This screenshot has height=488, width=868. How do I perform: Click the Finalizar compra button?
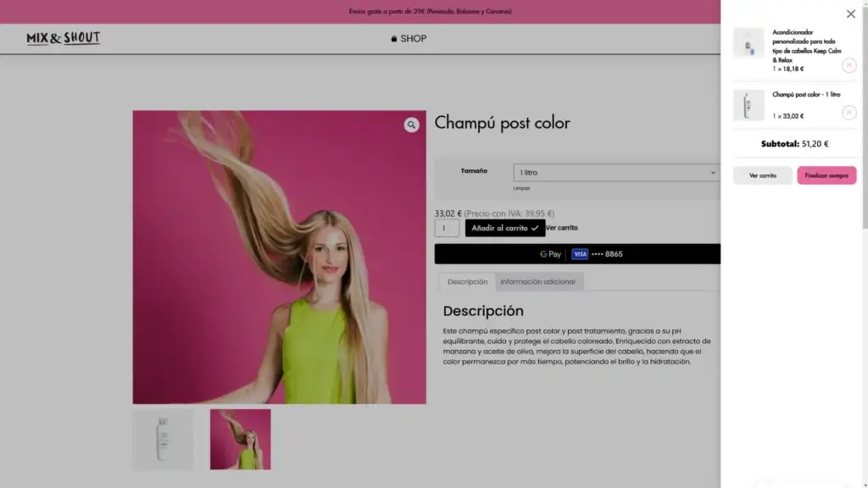click(x=826, y=175)
